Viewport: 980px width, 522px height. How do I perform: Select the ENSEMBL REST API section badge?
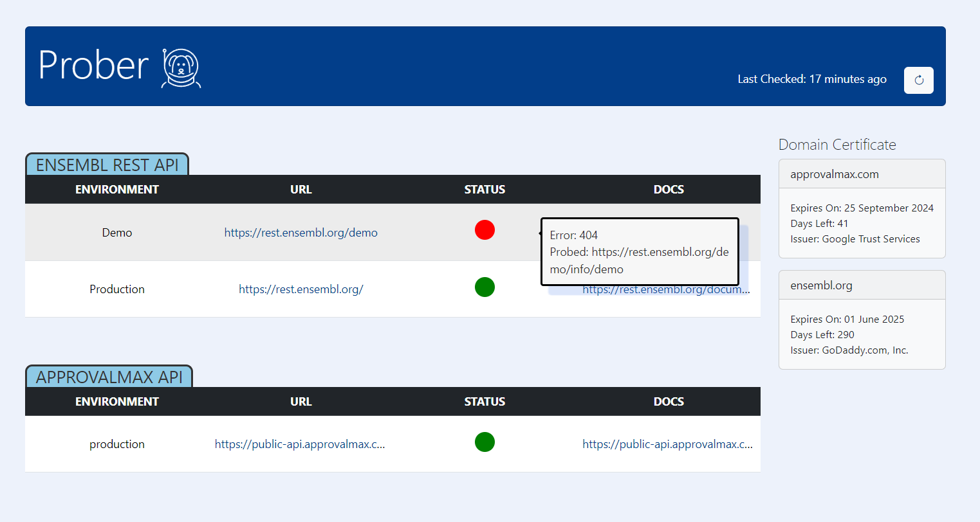click(x=107, y=165)
